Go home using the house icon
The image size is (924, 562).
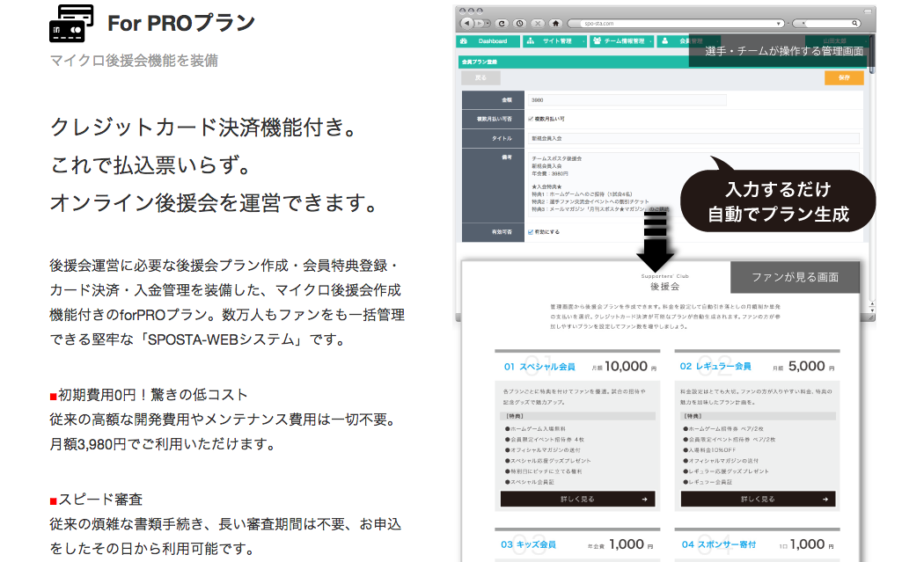tap(555, 24)
